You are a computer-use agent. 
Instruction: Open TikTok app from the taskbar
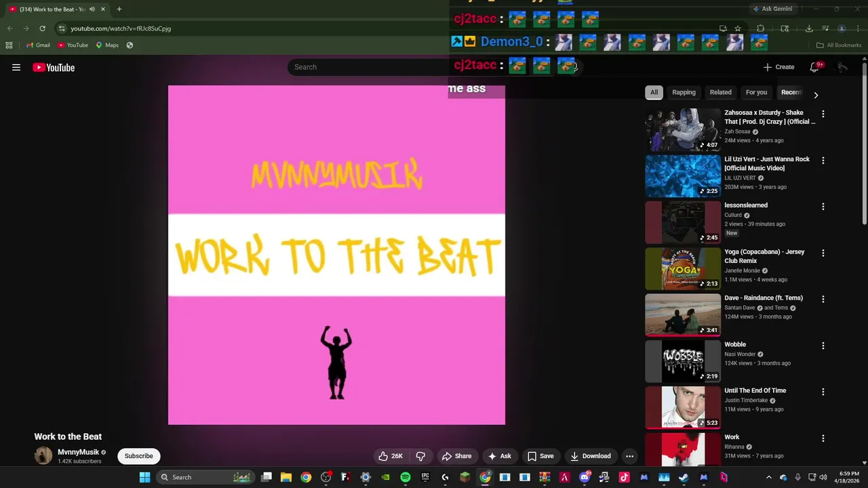tap(624, 477)
